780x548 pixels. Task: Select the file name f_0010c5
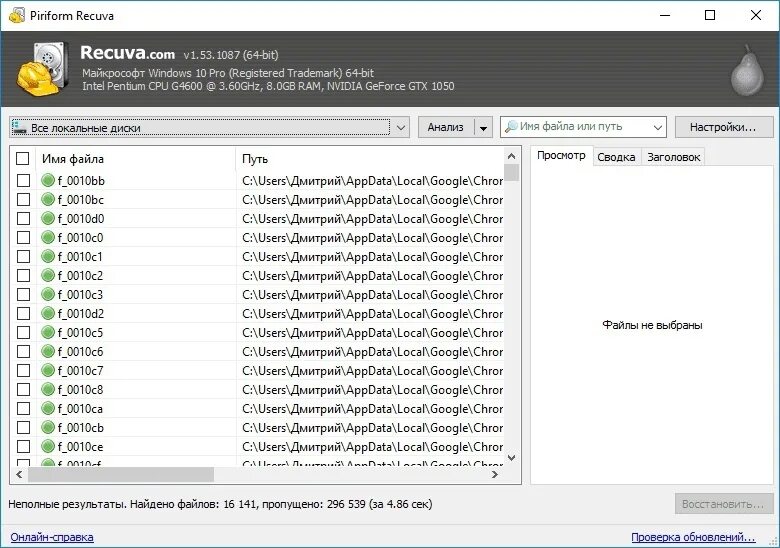pyautogui.click(x=80, y=333)
